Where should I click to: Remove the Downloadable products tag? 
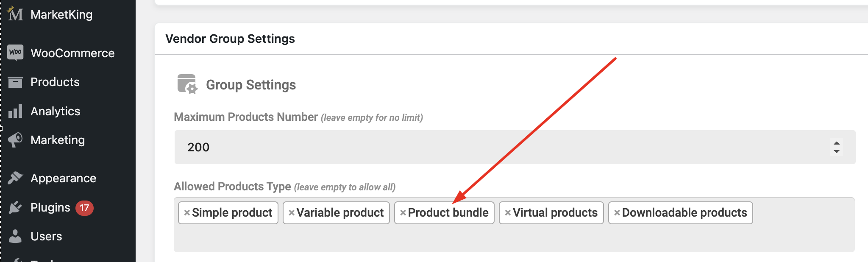click(617, 213)
